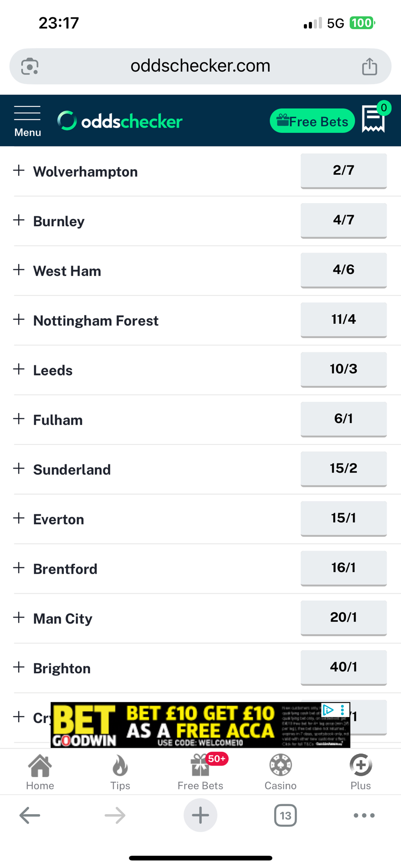This screenshot has height=868, width=401.
Task: Go to the Home tab
Action: coord(40,772)
